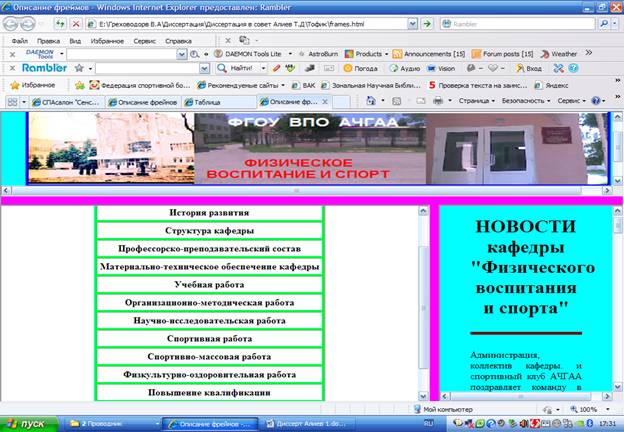Click the Home page icon

point(371,101)
